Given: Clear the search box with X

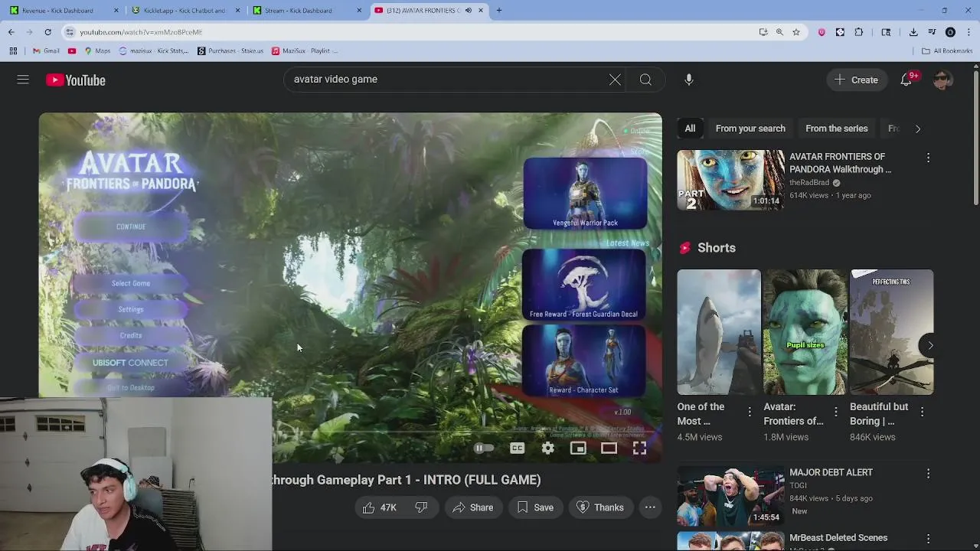Looking at the screenshot, I should coord(615,80).
